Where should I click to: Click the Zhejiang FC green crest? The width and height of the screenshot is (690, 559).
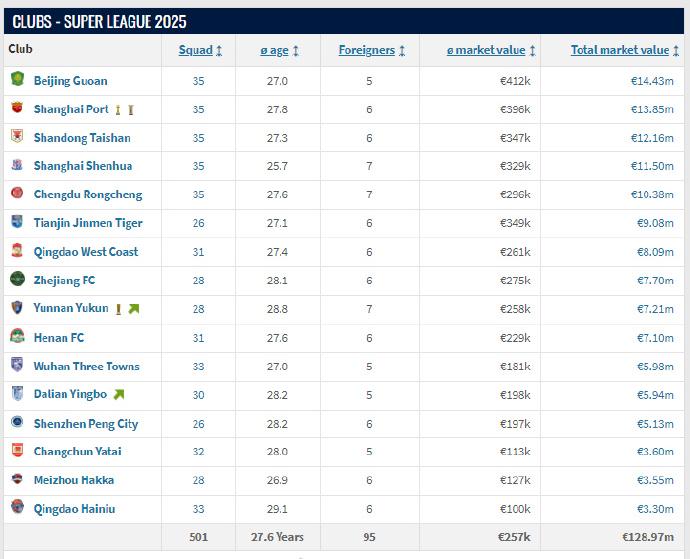point(17,280)
